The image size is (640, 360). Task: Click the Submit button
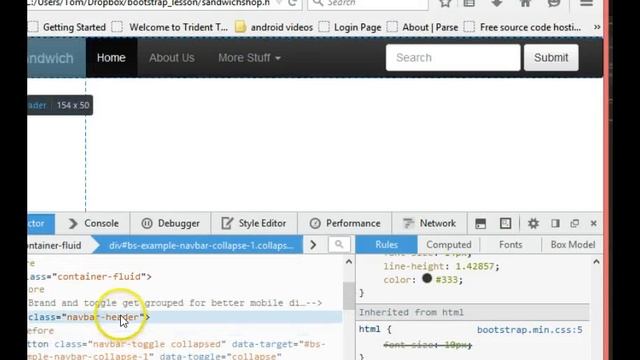pos(551,58)
